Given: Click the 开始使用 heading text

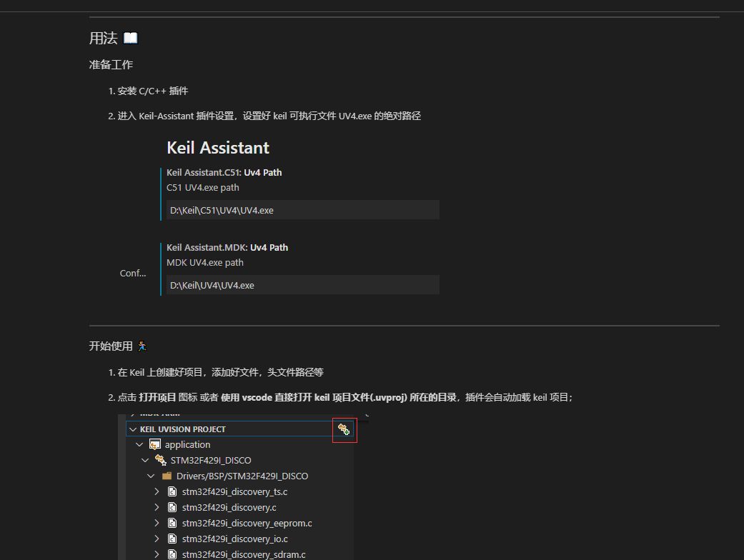Looking at the screenshot, I should point(111,346).
